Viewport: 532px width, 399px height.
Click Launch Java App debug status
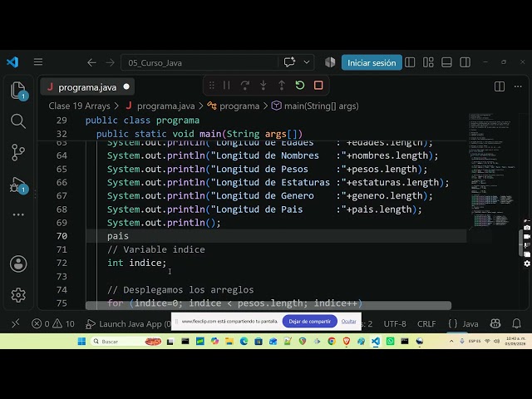click(x=129, y=324)
